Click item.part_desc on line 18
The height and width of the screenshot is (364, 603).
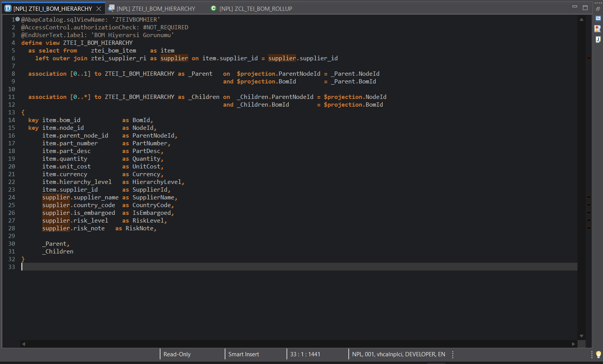(66, 151)
